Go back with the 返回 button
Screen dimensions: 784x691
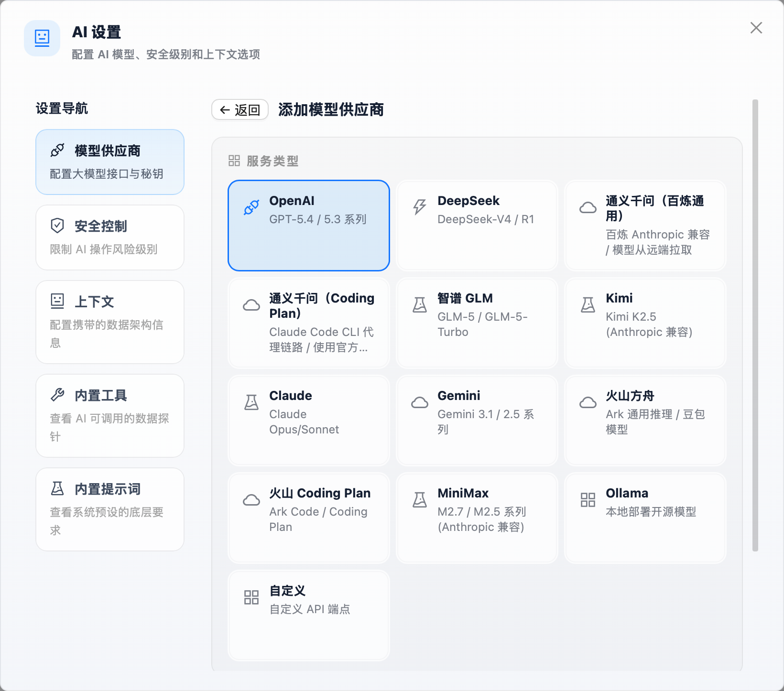240,110
